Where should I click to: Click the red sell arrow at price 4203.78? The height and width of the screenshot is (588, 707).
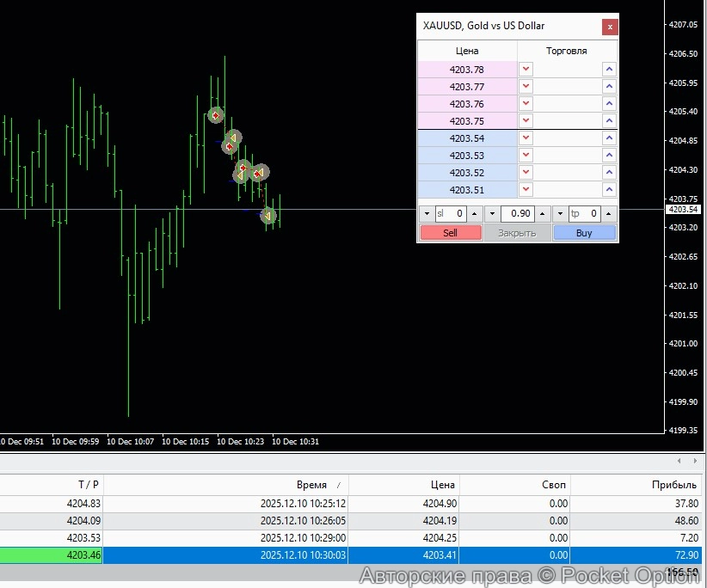click(x=526, y=70)
